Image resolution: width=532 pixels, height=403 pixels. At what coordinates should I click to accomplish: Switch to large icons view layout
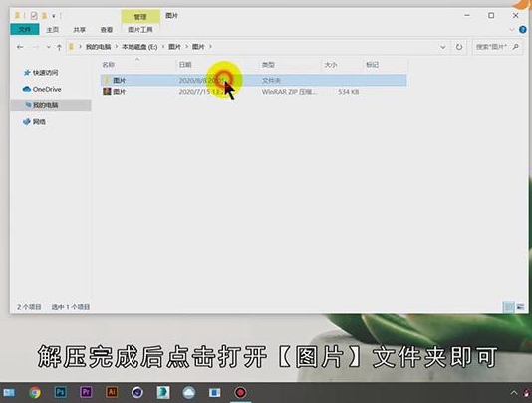(x=520, y=307)
